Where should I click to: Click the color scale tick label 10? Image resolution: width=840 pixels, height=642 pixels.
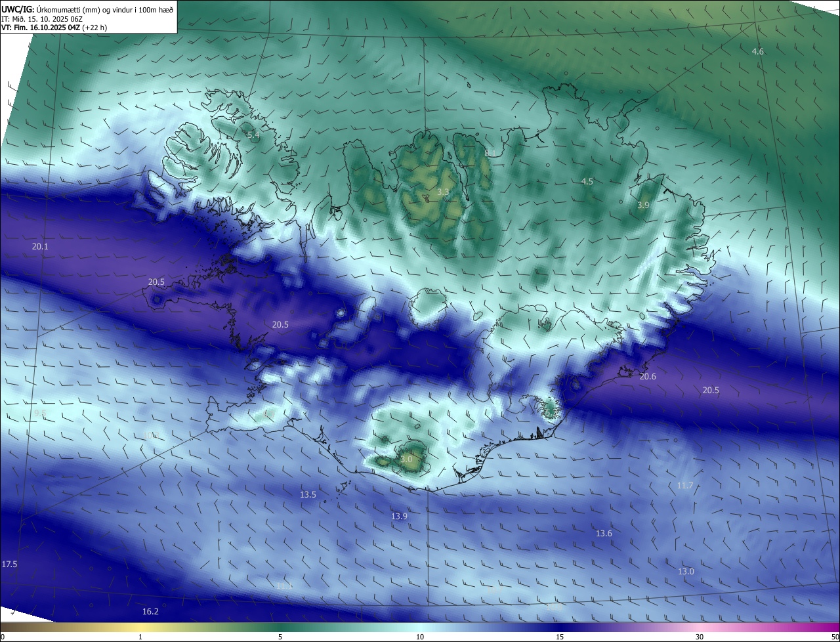[420, 637]
